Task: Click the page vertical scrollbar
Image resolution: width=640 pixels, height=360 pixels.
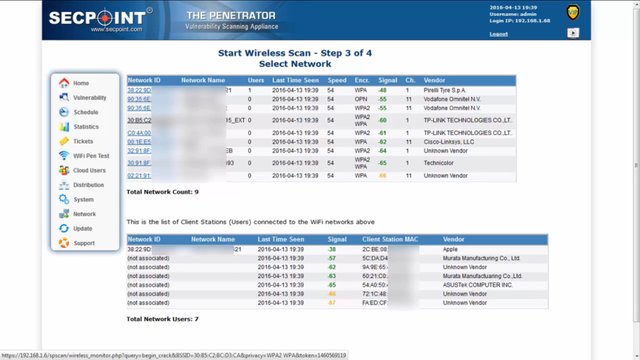Action: point(636,165)
